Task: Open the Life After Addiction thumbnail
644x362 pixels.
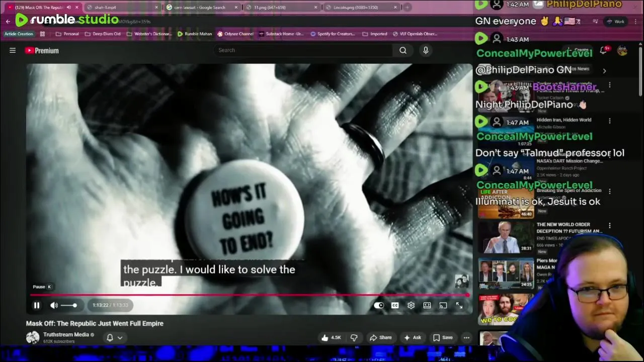Action: click(506, 203)
